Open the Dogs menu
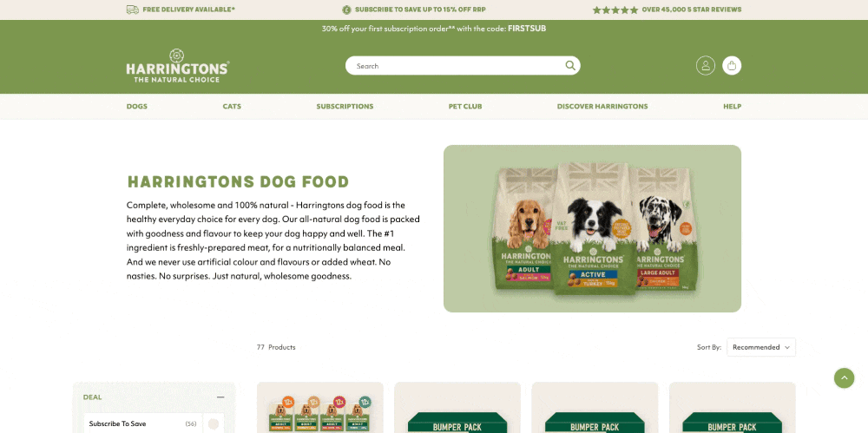The width and height of the screenshot is (868, 433). pos(137,107)
